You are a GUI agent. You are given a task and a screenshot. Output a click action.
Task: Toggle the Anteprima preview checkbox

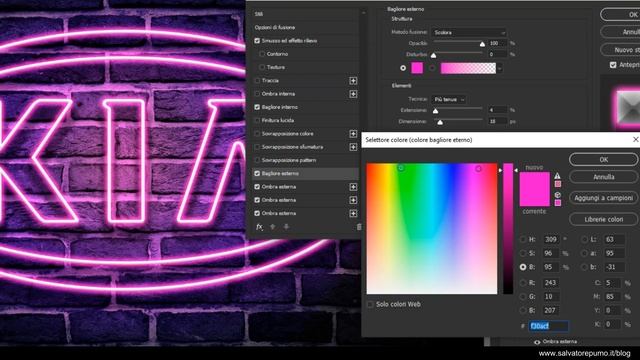click(x=613, y=65)
